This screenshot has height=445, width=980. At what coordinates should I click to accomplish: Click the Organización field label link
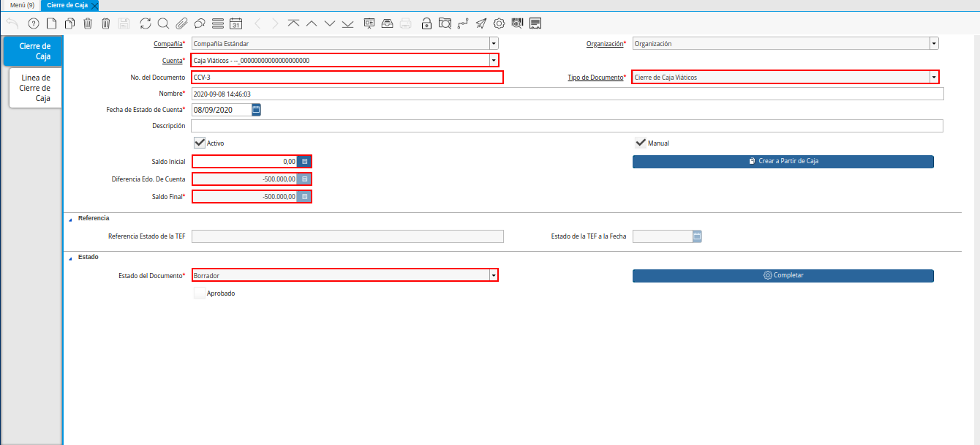(x=604, y=44)
